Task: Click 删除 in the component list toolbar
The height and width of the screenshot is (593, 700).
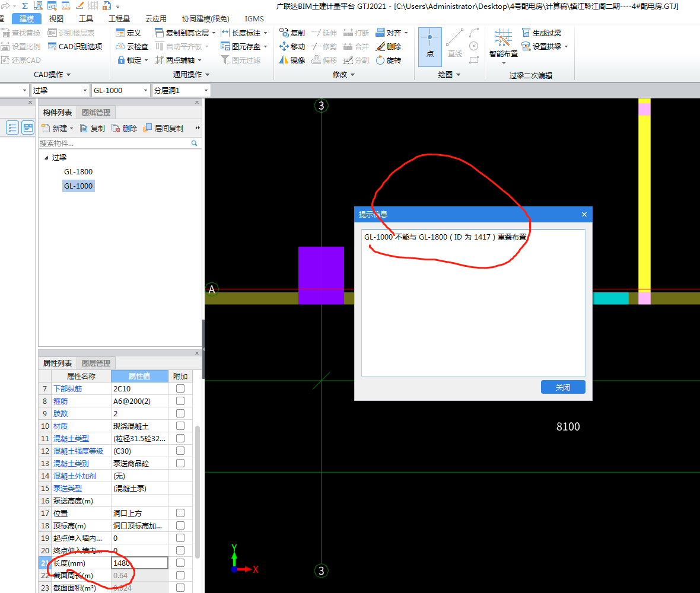Action: pos(125,129)
